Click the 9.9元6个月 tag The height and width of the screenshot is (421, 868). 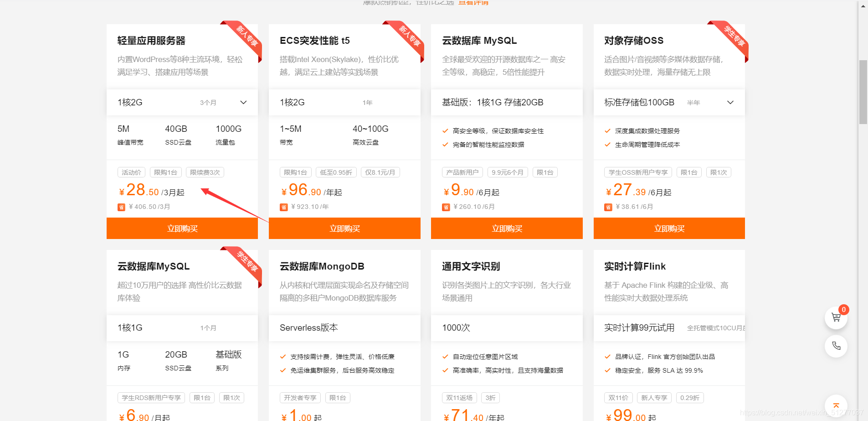[x=508, y=172]
